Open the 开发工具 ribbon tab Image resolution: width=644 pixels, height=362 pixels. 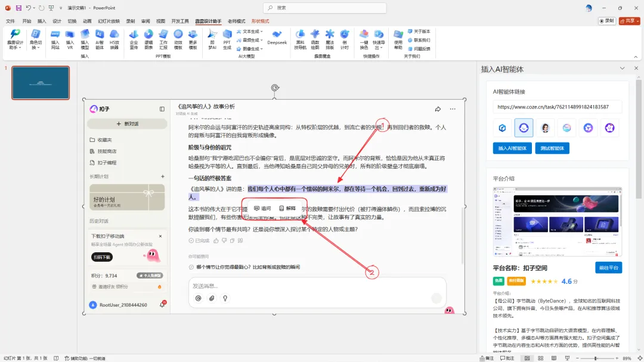click(180, 21)
